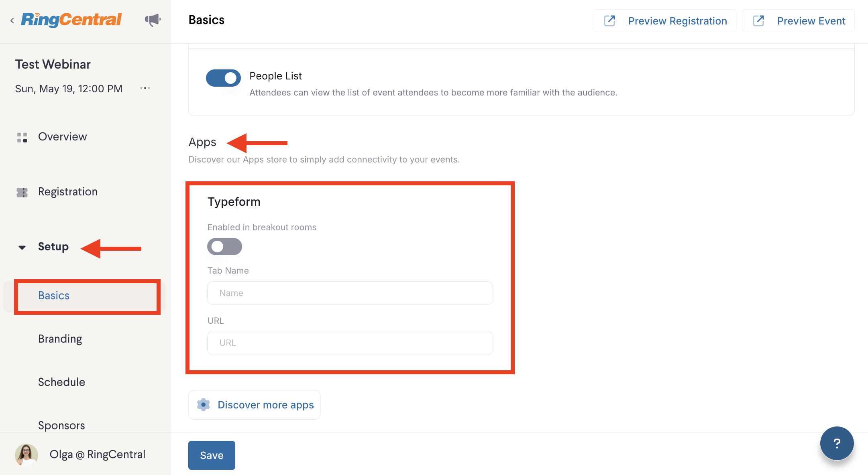Collapse the Setup section arrow
The height and width of the screenshot is (475, 868).
pos(22,248)
